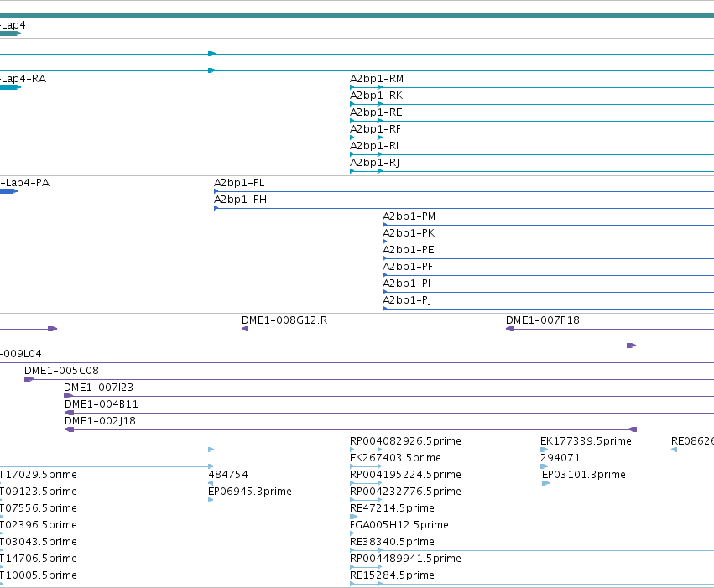Select the RE38340.5prime EST label

point(392,543)
